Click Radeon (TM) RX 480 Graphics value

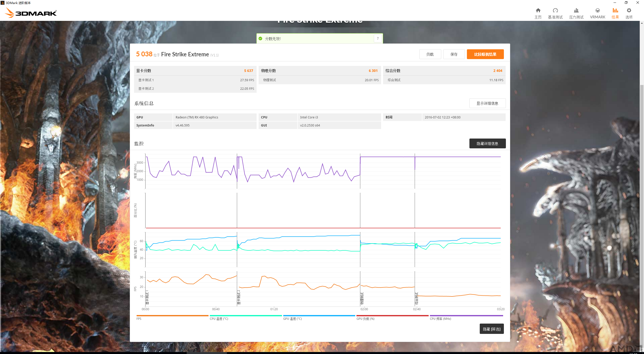point(197,117)
